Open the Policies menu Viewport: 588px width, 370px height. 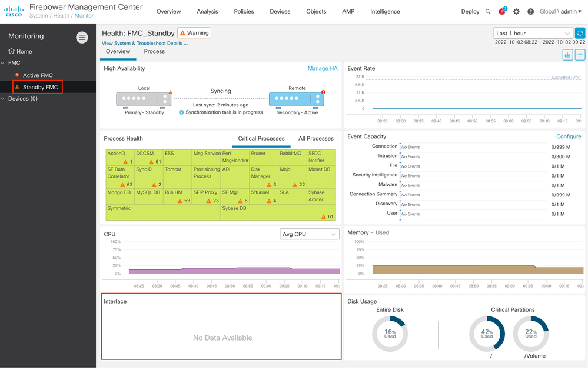coord(244,12)
